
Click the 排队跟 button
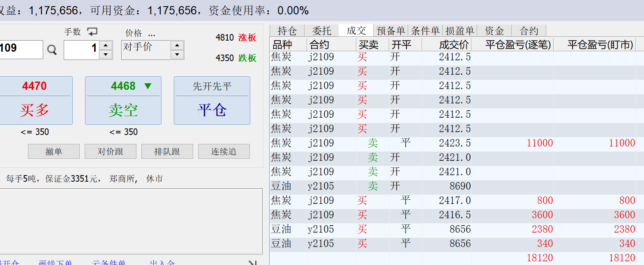click(x=167, y=151)
